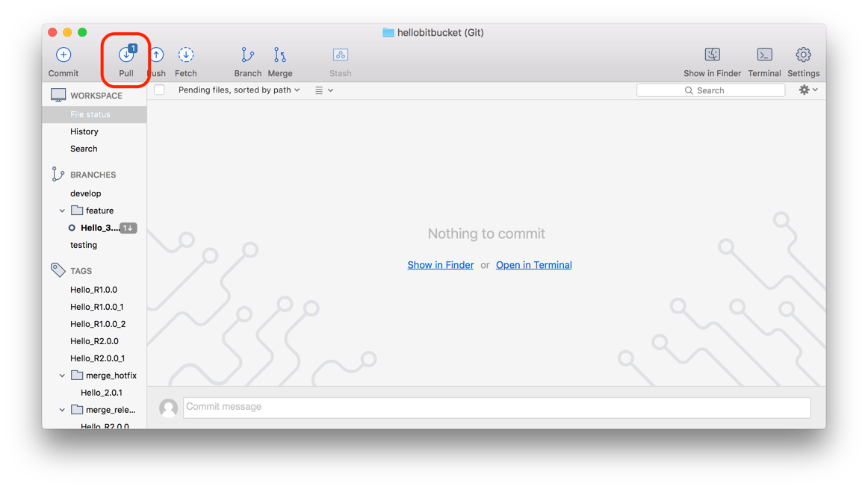Image resolution: width=868 pixels, height=489 pixels.
Task: Click the user avatar beside commit message
Action: (x=168, y=408)
